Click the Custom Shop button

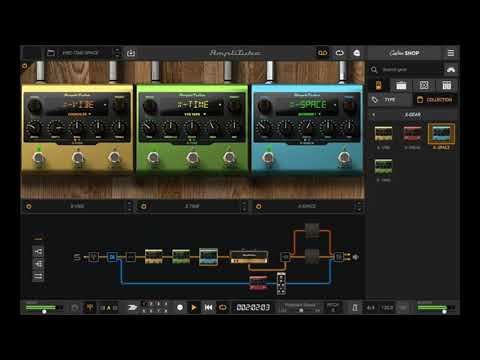click(x=404, y=53)
